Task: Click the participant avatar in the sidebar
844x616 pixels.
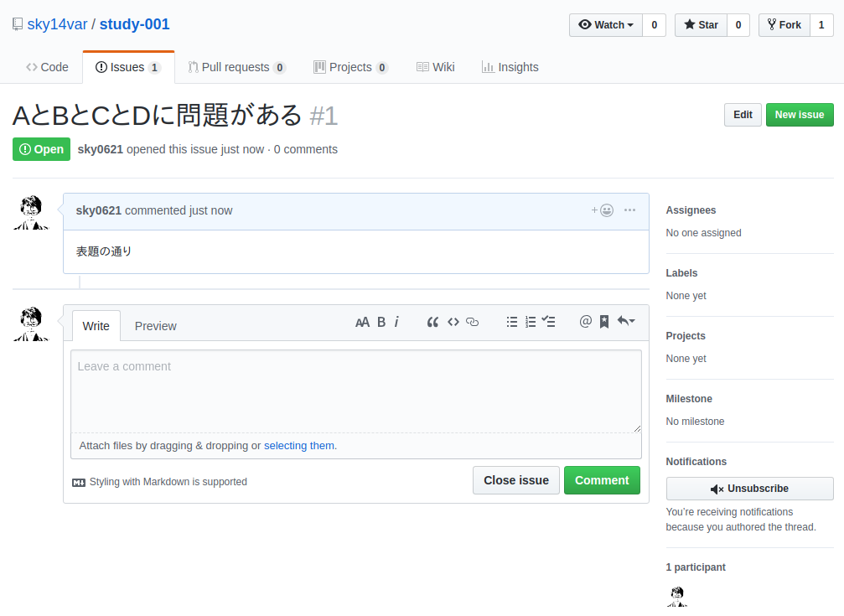Action: (x=677, y=596)
